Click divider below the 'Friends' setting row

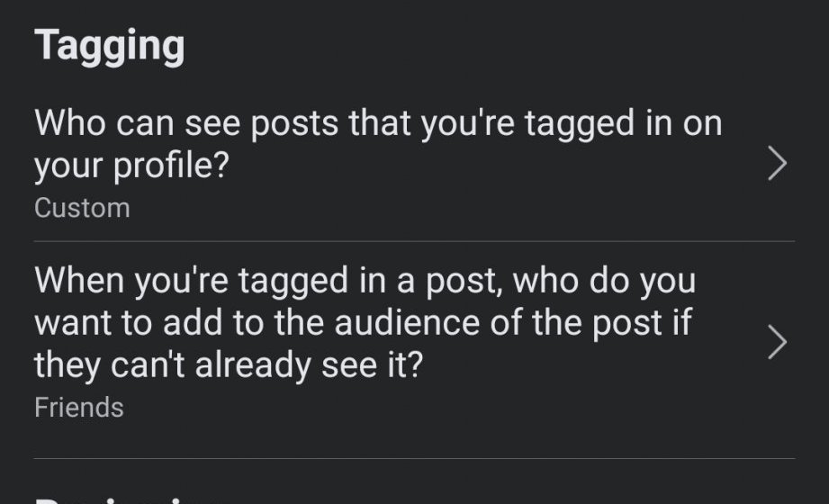tap(414, 459)
